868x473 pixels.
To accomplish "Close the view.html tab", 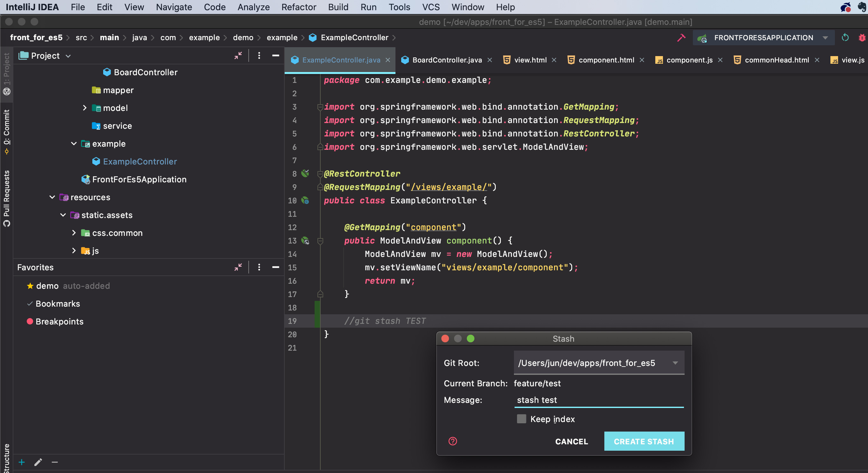I will click(554, 60).
